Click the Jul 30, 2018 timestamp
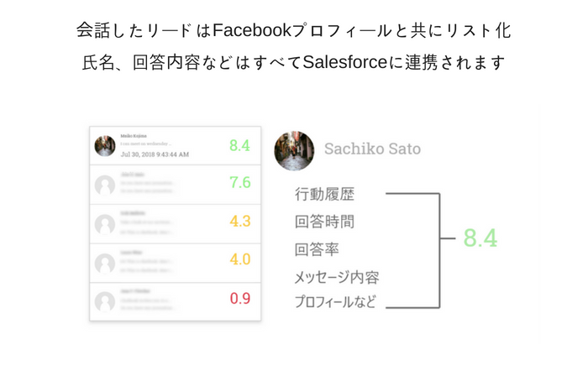The height and width of the screenshot is (392, 588). point(155,154)
